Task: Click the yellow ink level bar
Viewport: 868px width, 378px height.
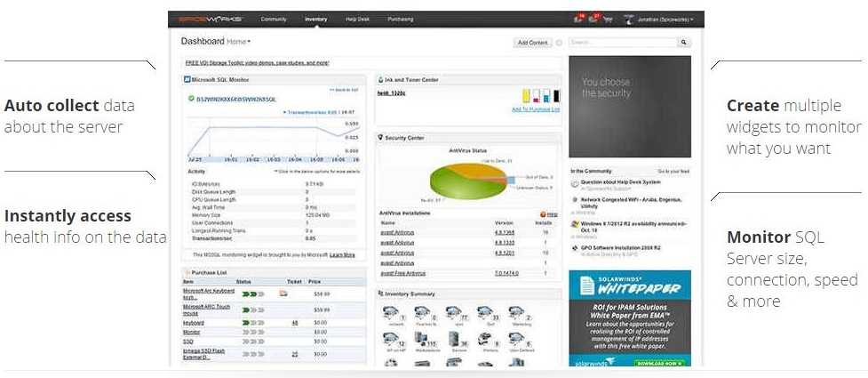Action: click(x=527, y=96)
